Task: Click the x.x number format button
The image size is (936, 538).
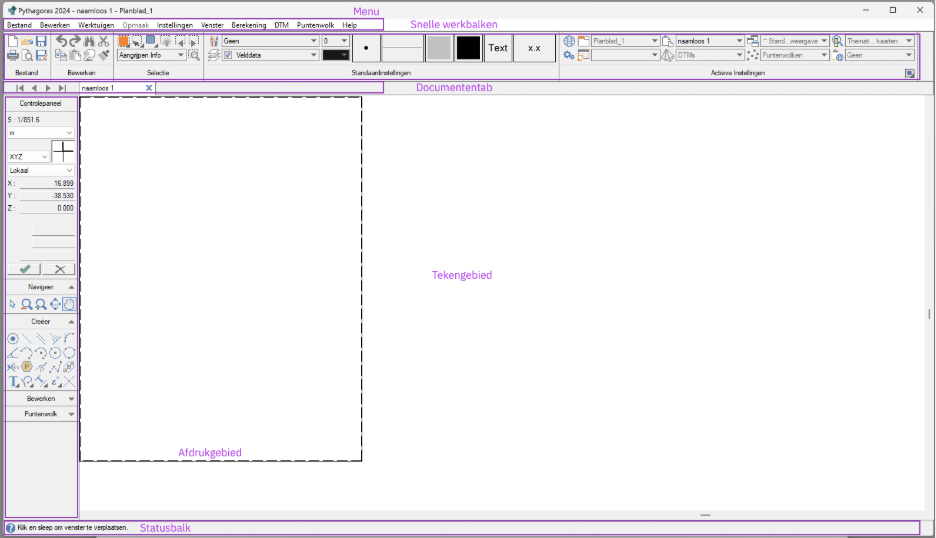Action: point(534,48)
